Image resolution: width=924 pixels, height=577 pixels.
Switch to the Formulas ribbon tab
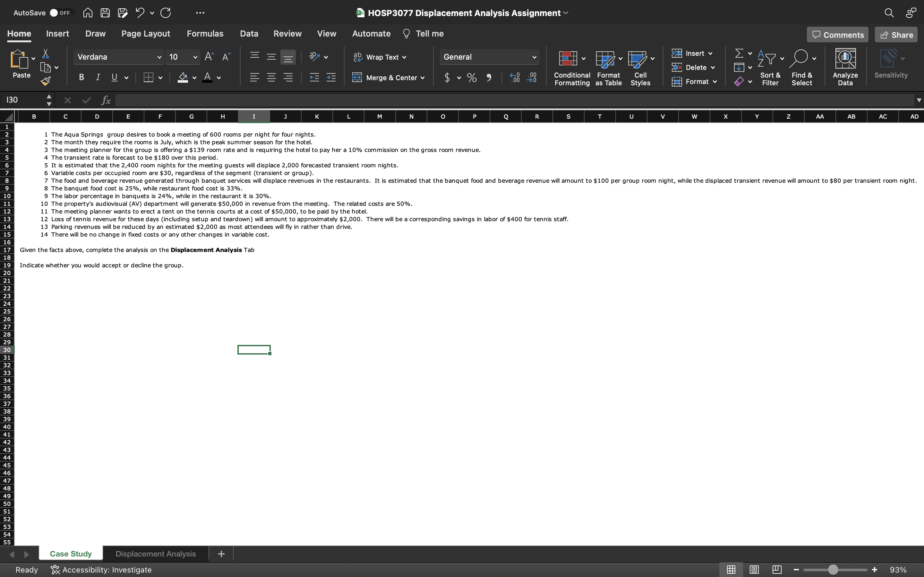click(x=205, y=34)
